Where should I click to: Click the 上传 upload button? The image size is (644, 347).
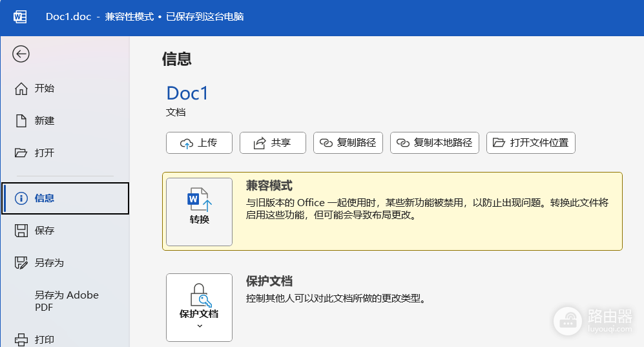tap(199, 143)
